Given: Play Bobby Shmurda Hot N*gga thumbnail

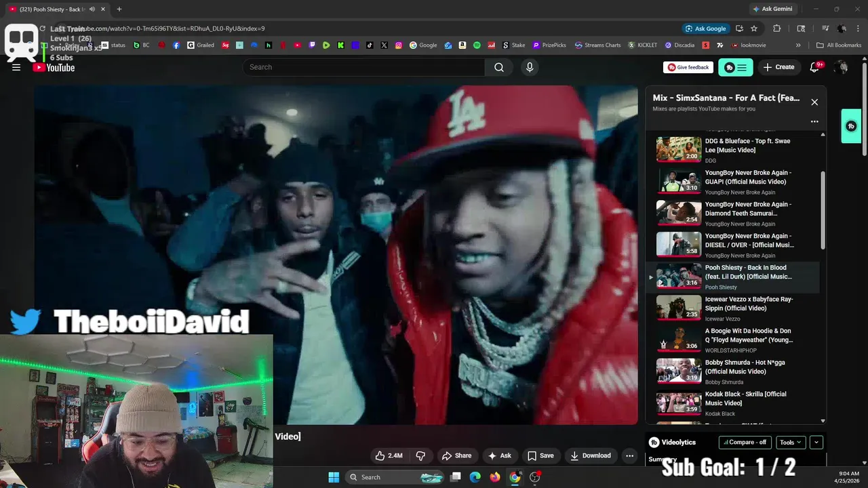Looking at the screenshot, I should pyautogui.click(x=679, y=371).
